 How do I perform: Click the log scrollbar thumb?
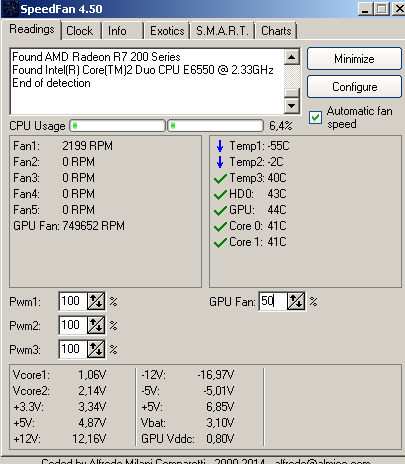tap(292, 93)
